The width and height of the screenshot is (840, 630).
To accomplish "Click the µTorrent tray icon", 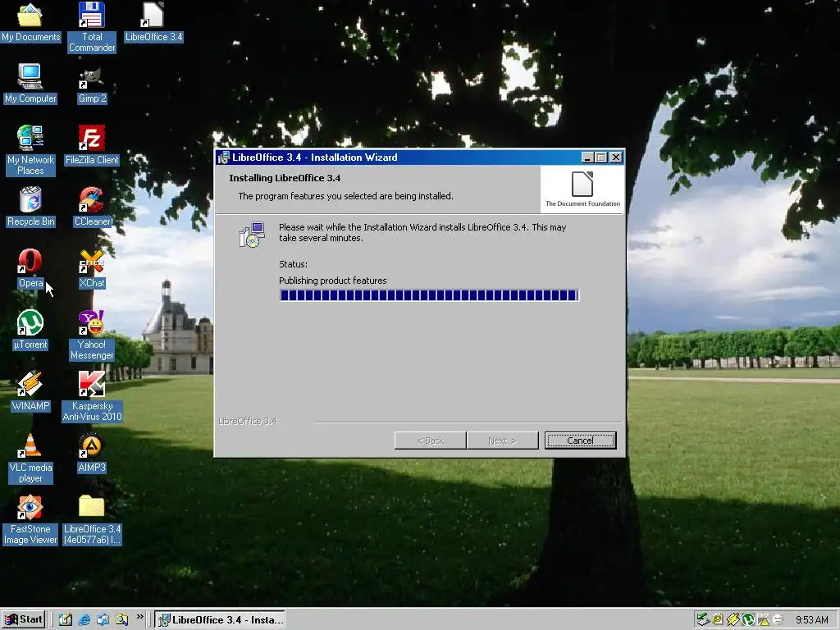I will click(x=748, y=620).
